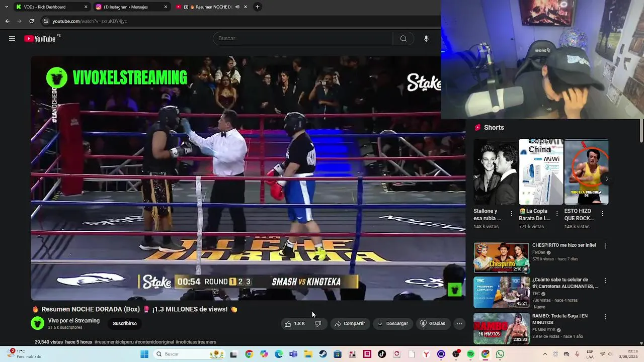Click the #resumenkickperu hashtag
Image resolution: width=644 pixels, height=362 pixels.
coord(114,342)
